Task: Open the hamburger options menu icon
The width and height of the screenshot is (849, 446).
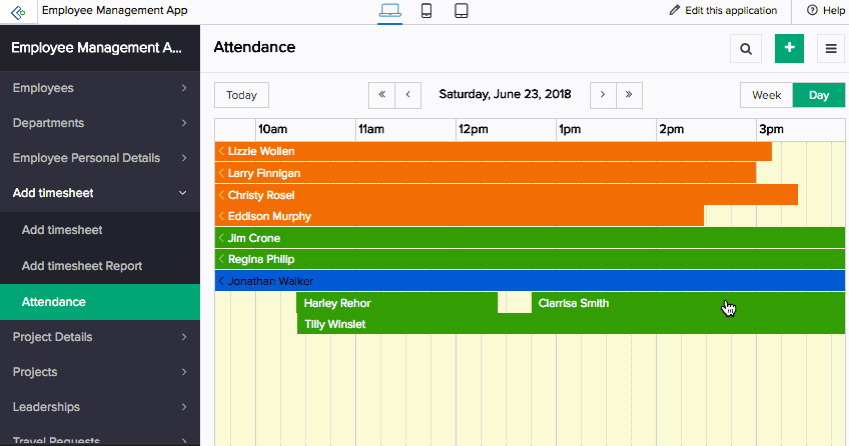Action: tap(830, 48)
